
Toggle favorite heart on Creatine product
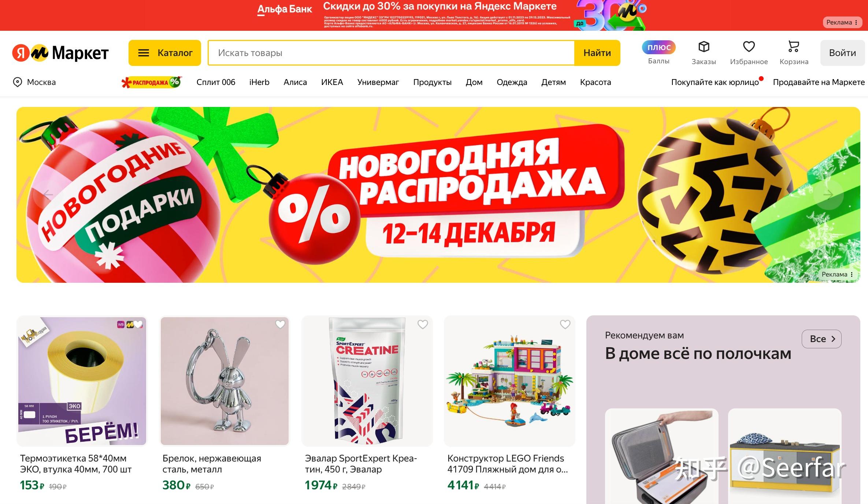click(423, 324)
